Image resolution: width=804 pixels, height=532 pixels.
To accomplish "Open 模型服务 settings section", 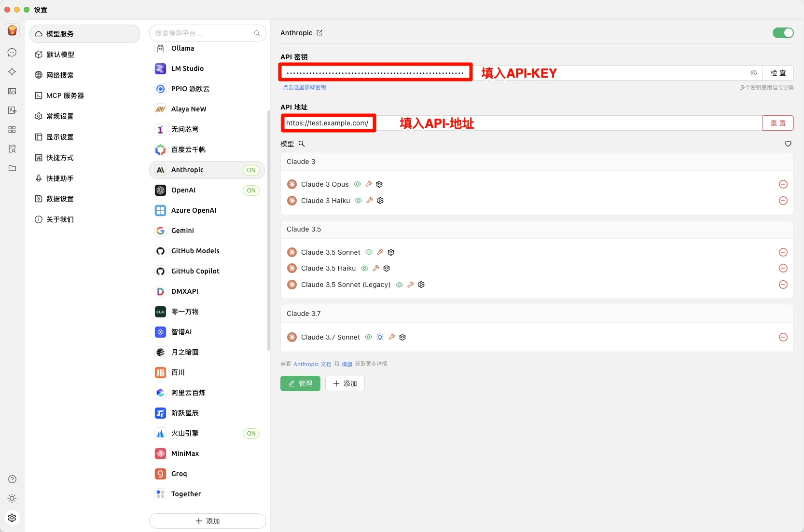I will 85,34.
